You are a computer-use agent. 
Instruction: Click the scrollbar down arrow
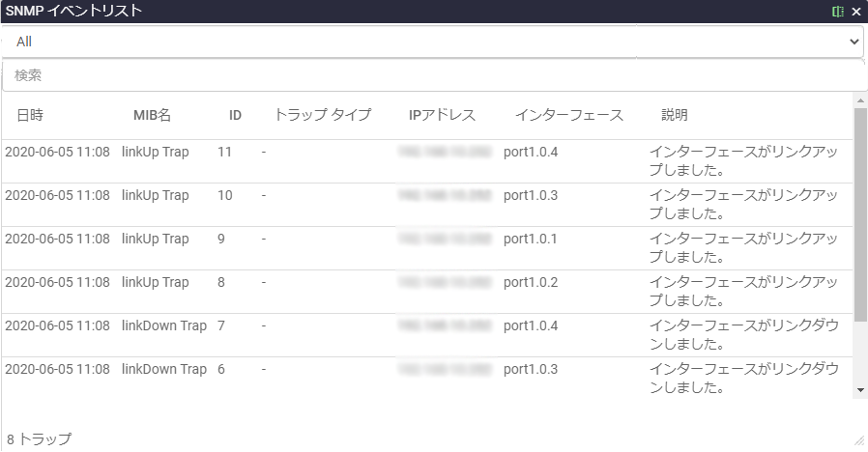click(x=860, y=389)
